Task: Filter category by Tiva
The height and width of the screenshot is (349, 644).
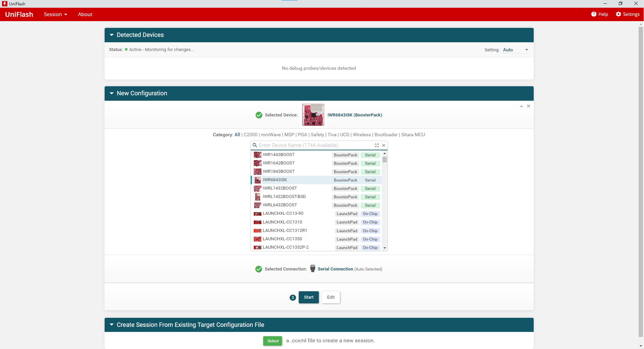Action: click(x=332, y=135)
